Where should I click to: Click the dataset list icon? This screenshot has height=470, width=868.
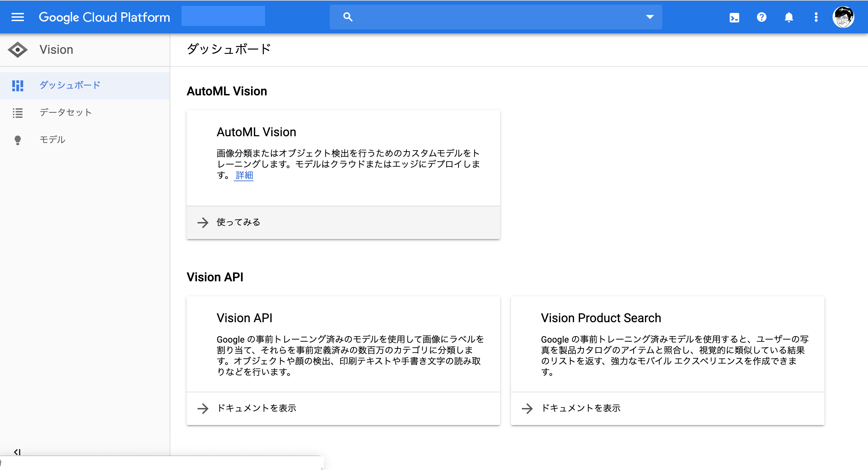pyautogui.click(x=18, y=113)
